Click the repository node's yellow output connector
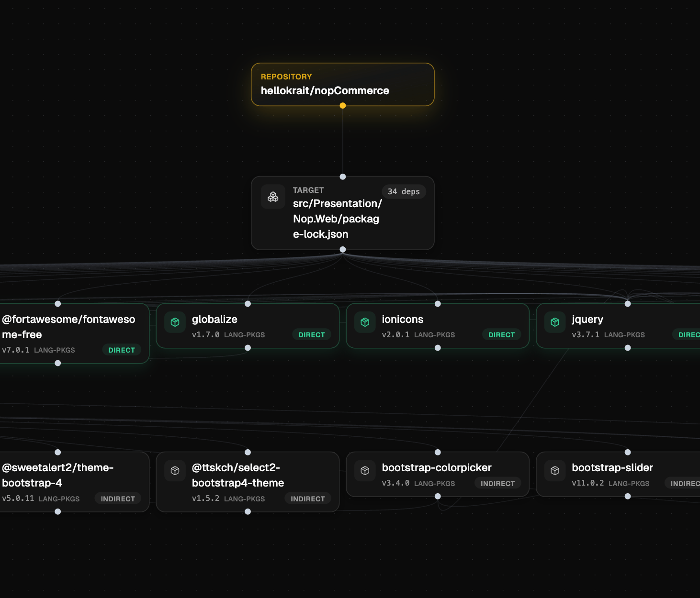The height and width of the screenshot is (598, 700). (x=343, y=106)
